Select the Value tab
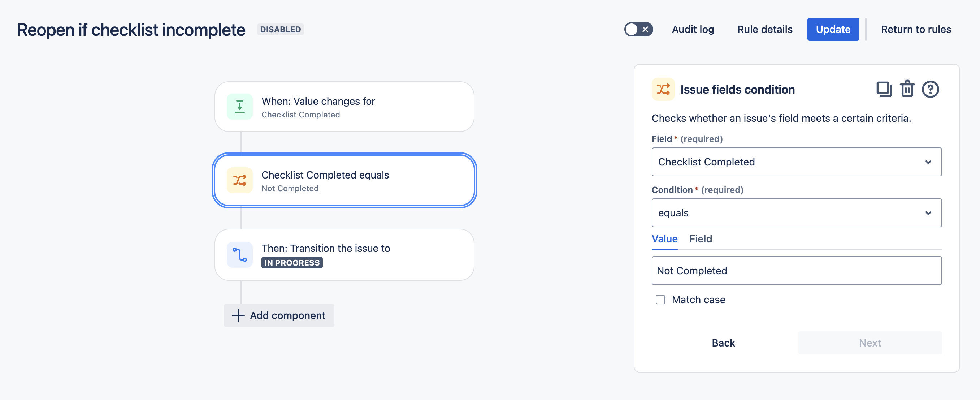Image resolution: width=980 pixels, height=400 pixels. (x=664, y=239)
